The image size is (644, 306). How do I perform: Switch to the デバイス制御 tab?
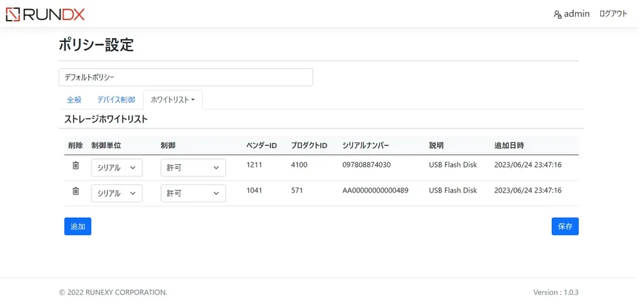(x=116, y=100)
